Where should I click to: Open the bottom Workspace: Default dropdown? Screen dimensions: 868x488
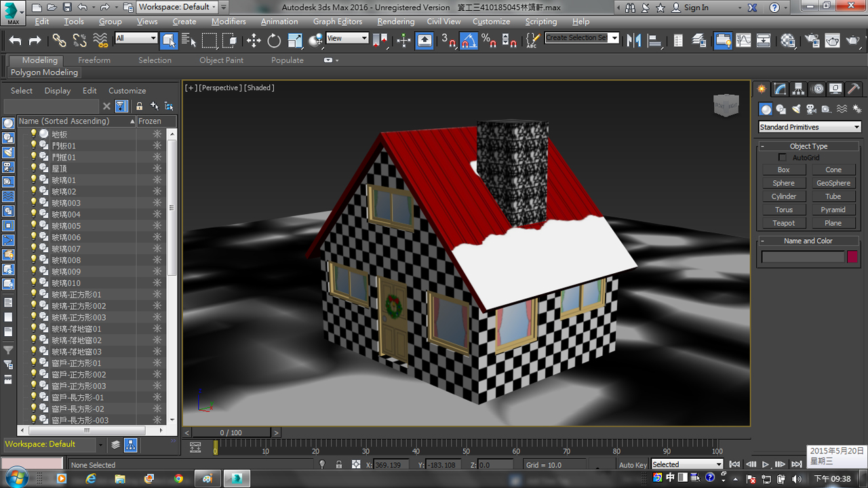(x=54, y=445)
